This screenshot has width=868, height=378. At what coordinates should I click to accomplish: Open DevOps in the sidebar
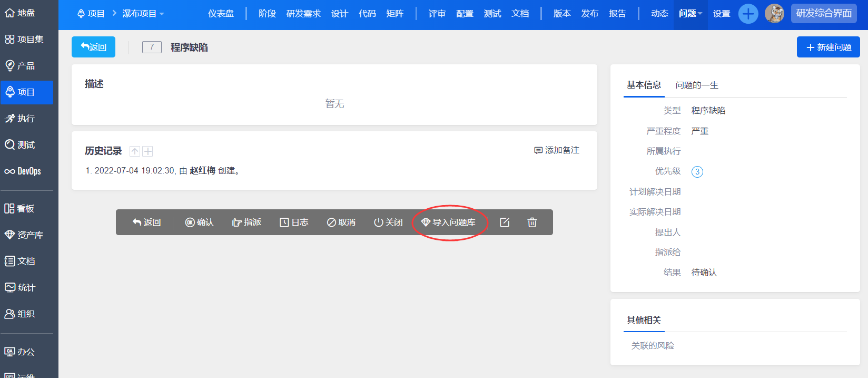tap(23, 171)
